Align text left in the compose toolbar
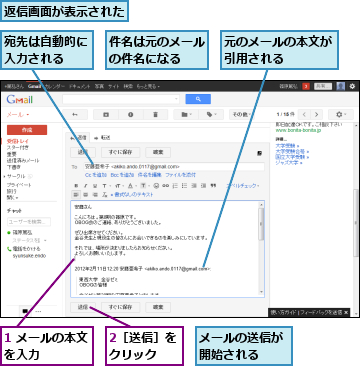Screen dimensions: 360x366 [x=76, y=194]
